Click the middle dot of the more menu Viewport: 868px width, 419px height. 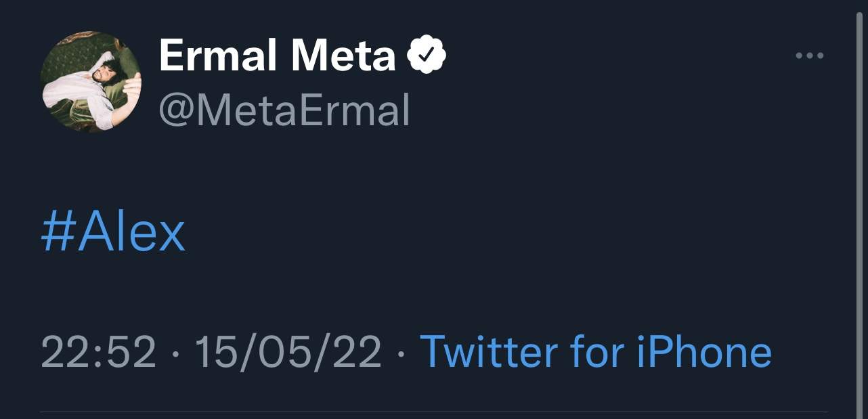point(809,56)
